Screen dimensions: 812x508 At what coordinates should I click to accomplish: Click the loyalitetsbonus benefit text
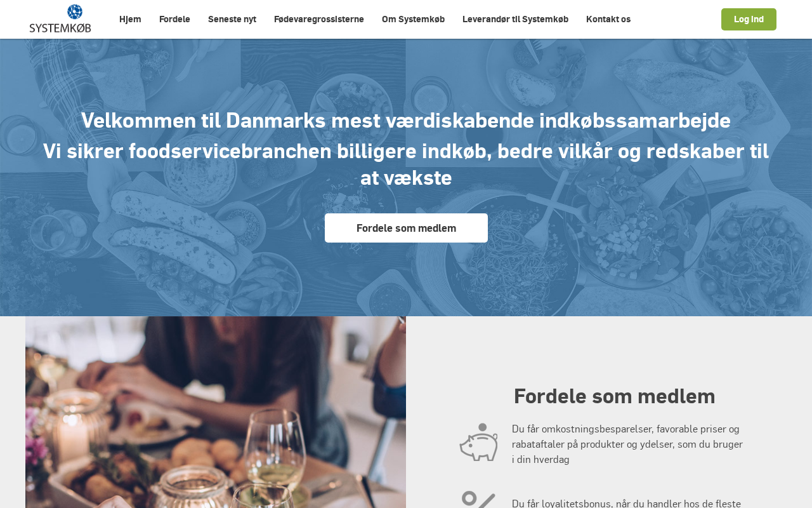coord(627,503)
